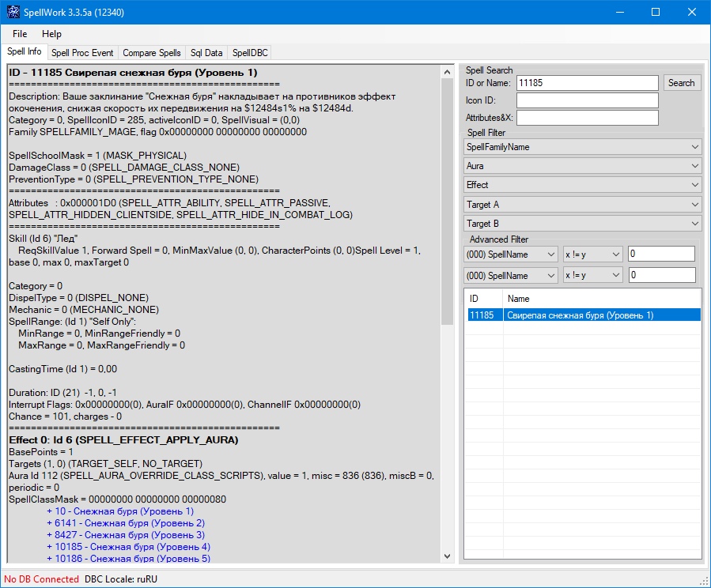Image resolution: width=711 pixels, height=588 pixels.
Task: Click the second advanced filter value field
Action: [662, 275]
